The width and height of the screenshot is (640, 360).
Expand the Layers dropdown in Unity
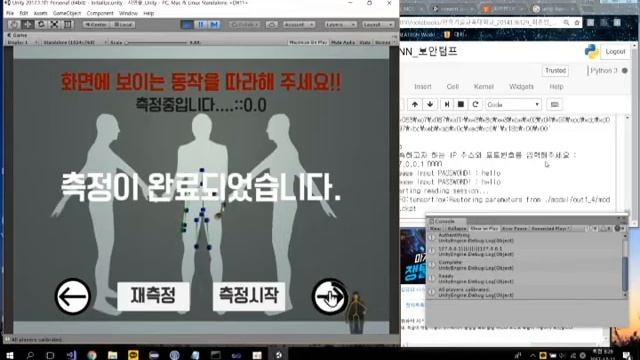pos(340,24)
